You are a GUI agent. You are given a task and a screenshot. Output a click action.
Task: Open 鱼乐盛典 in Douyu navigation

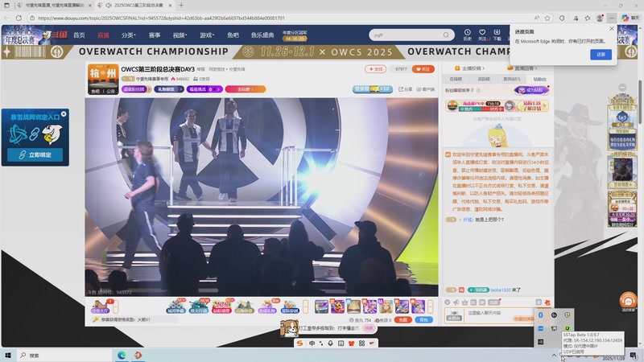(x=262, y=35)
